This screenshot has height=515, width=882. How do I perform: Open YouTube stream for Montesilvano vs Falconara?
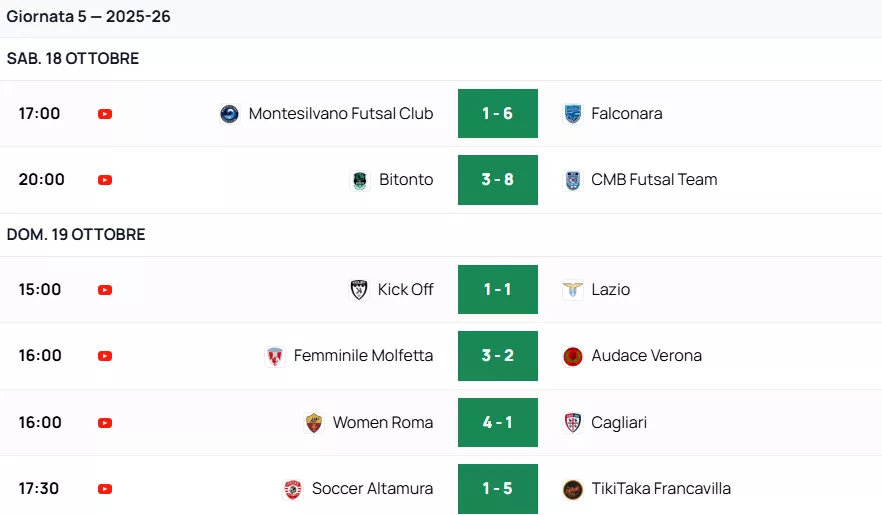click(105, 114)
